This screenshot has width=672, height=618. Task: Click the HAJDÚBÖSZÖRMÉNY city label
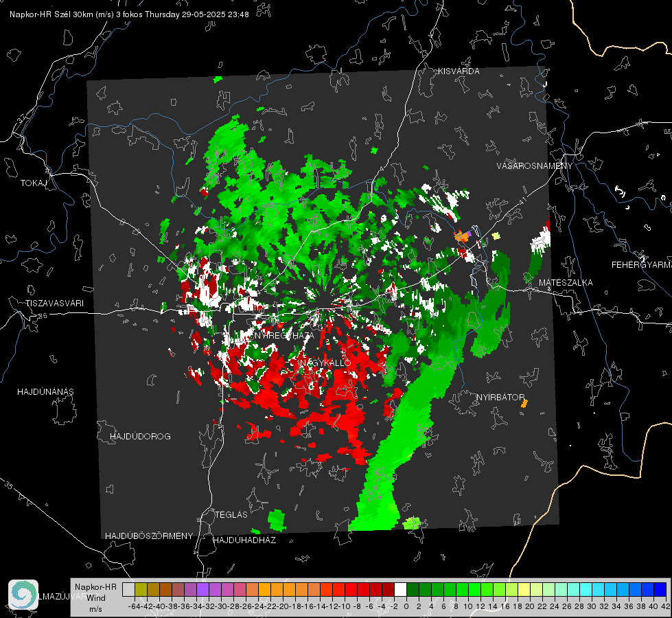[149, 536]
